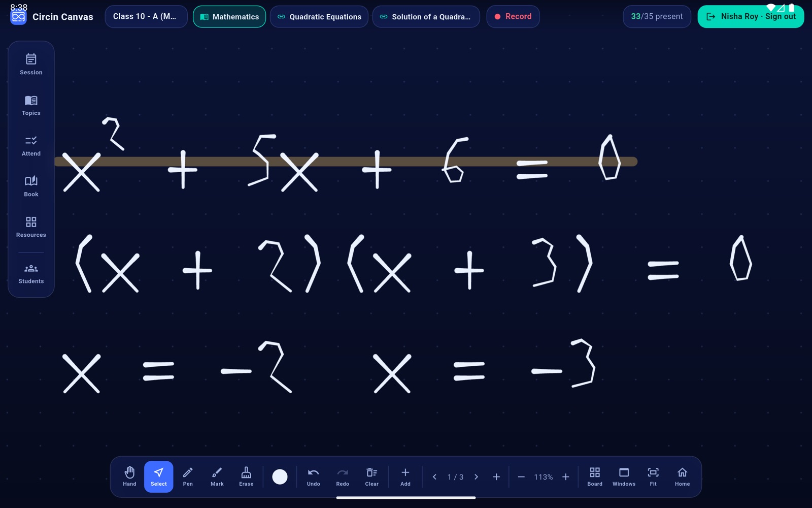Viewport: 812px width, 508px height.
Task: Open the Windows manager
Action: [x=624, y=477]
